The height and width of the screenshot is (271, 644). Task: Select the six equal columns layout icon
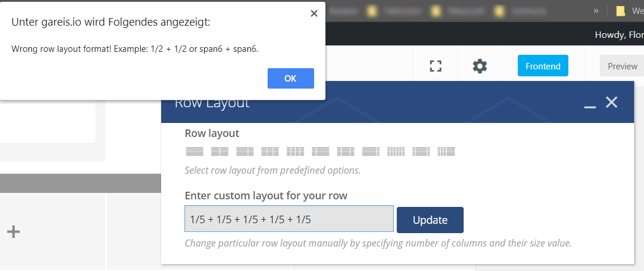click(x=396, y=152)
